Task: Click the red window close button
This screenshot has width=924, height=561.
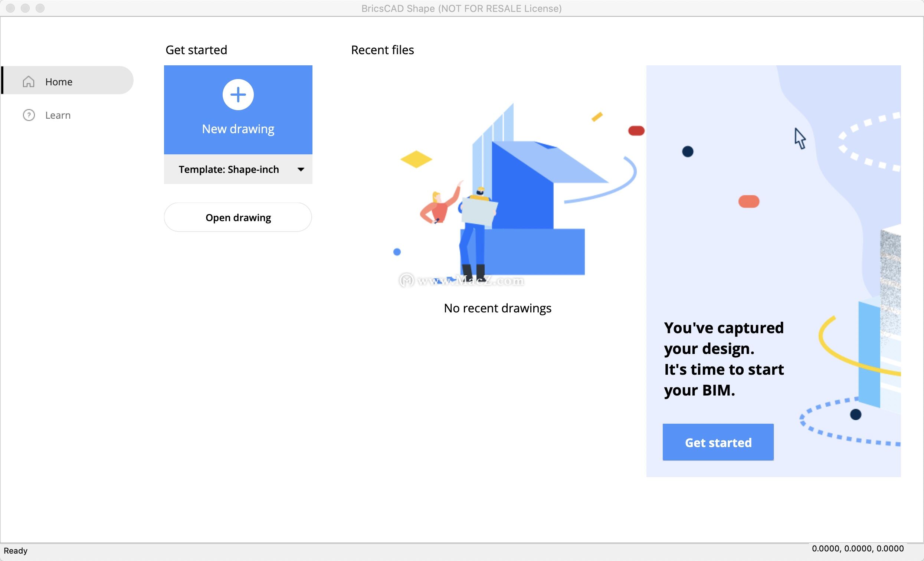Action: pos(10,8)
